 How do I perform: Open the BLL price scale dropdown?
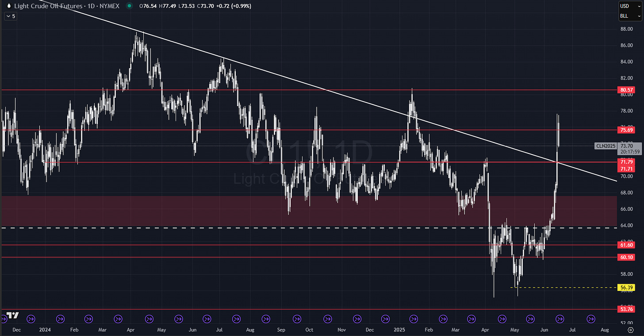click(x=630, y=16)
